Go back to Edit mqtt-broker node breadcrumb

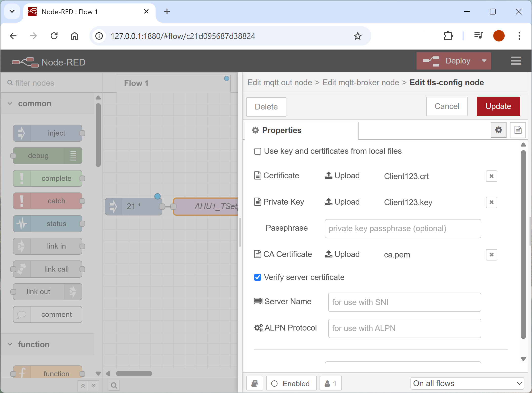point(361,82)
